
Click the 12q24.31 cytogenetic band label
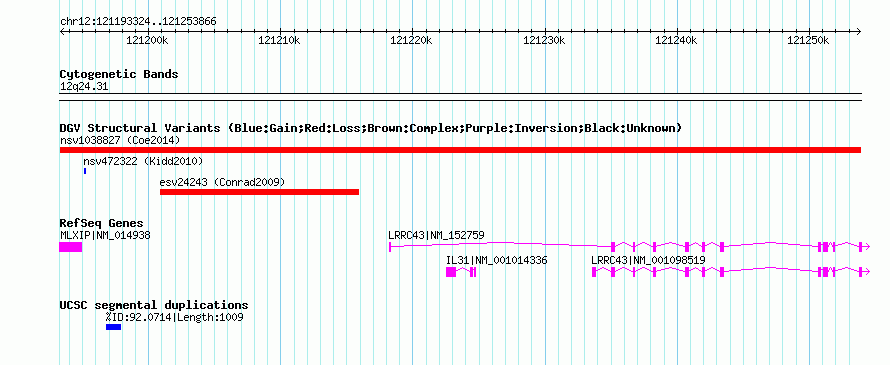coord(84,87)
